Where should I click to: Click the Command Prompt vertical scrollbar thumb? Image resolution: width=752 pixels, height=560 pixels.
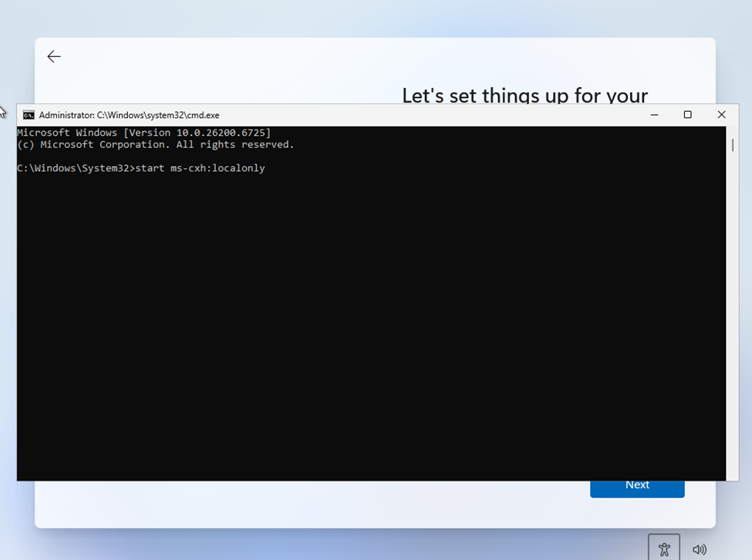(x=732, y=145)
